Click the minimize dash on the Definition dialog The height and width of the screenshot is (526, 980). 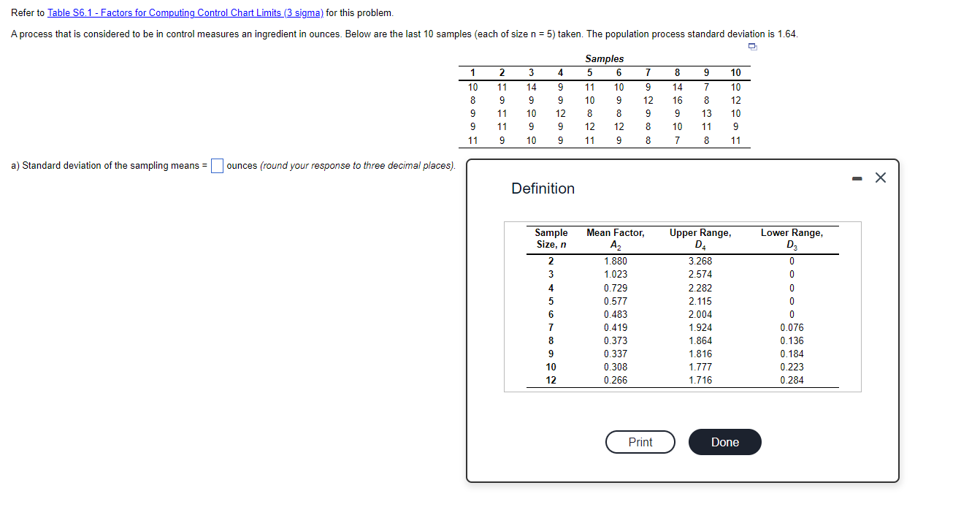857,178
